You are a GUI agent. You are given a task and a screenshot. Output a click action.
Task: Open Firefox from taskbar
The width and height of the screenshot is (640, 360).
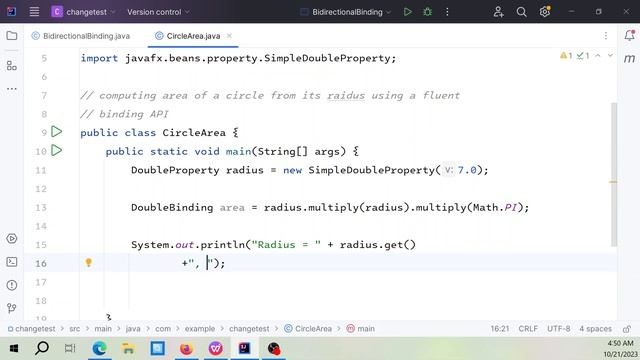pyautogui.click(x=186, y=349)
